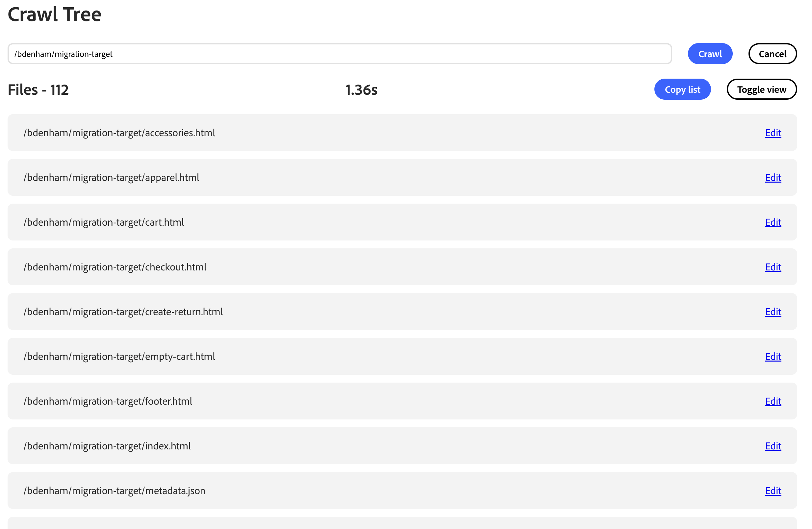Viewport: 812px width, 529px height.
Task: Select the accessories.html path text
Action: tap(119, 133)
